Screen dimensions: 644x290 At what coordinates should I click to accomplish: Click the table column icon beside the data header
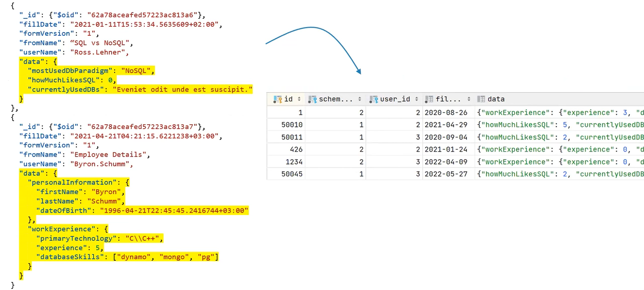click(x=482, y=99)
